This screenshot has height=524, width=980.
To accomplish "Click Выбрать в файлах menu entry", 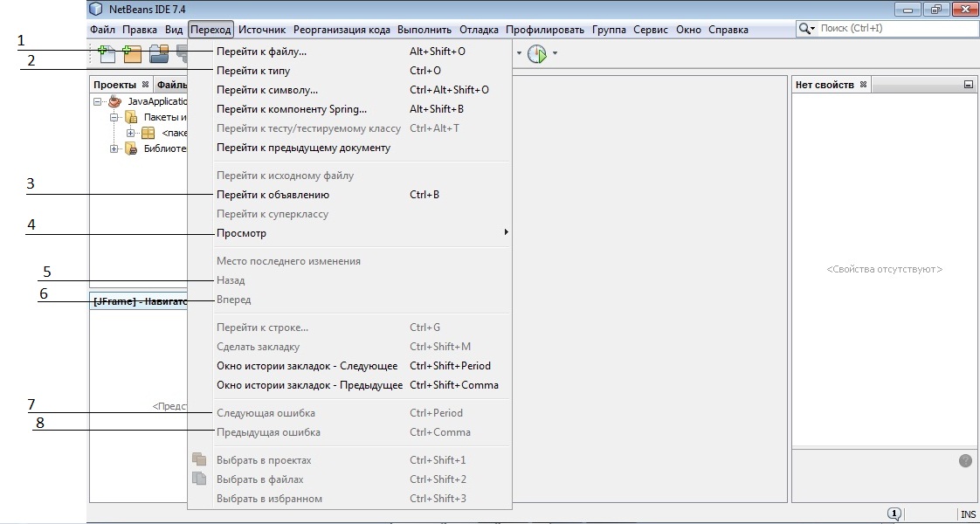I will [349, 479].
